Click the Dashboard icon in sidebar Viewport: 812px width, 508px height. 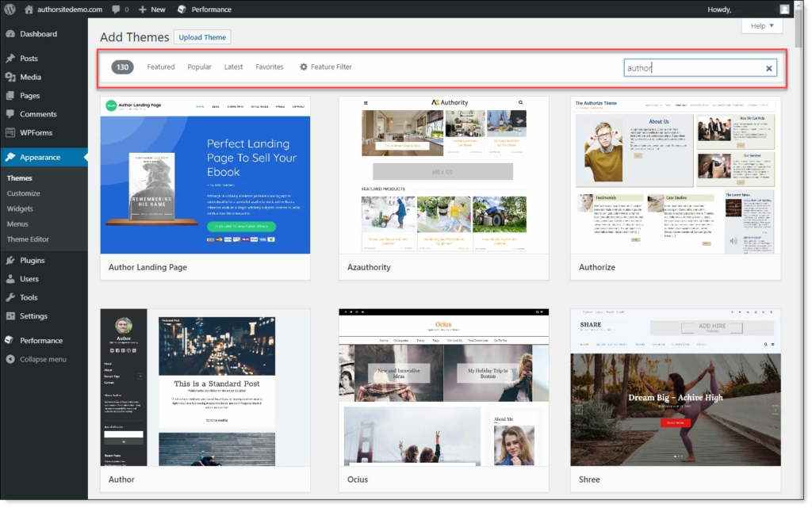[10, 34]
